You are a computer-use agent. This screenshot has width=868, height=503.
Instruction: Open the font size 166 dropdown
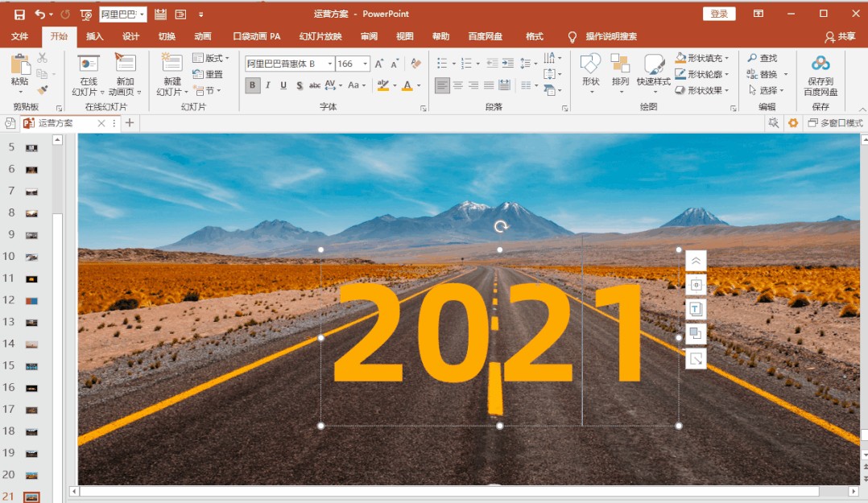tap(365, 64)
